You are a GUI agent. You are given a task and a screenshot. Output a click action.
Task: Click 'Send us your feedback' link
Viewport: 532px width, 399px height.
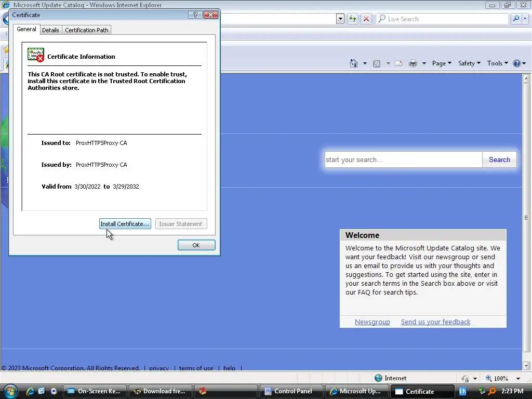point(436,322)
